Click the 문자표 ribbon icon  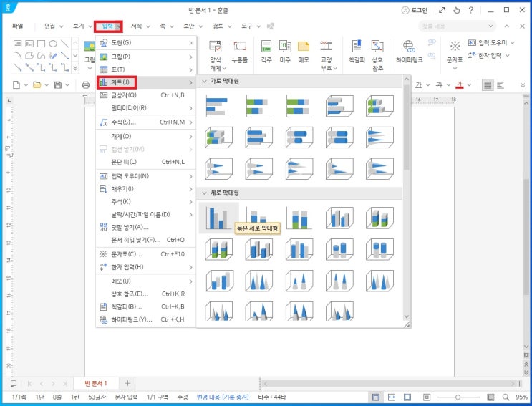coord(455,52)
